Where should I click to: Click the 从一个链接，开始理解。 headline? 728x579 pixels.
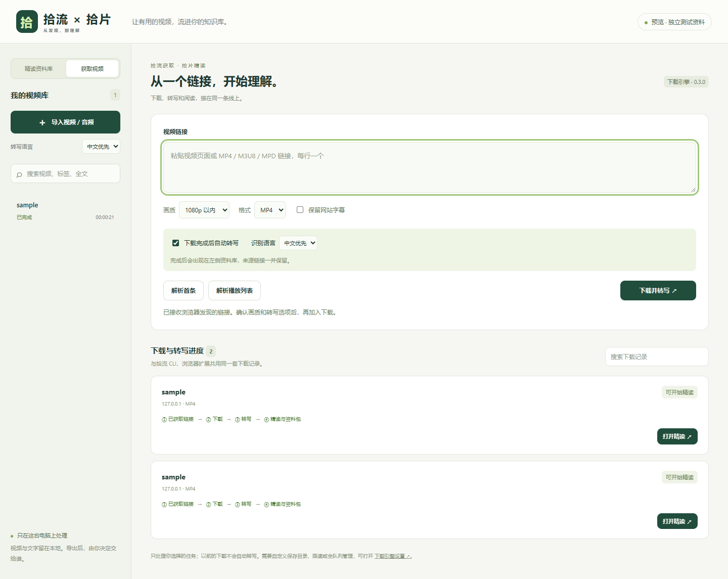(x=214, y=81)
